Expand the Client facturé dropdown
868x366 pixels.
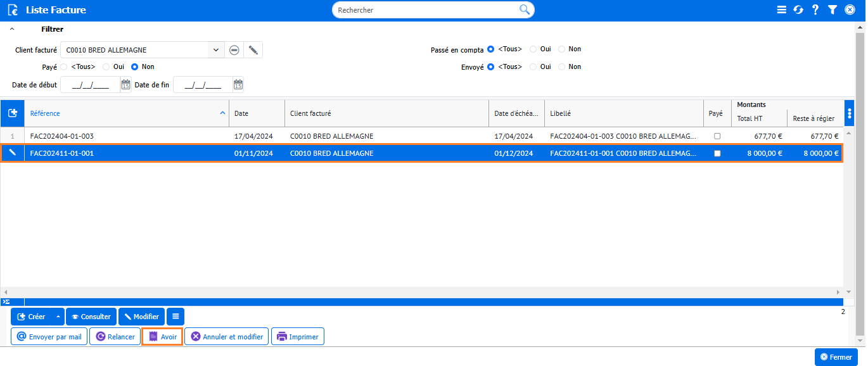(215, 50)
